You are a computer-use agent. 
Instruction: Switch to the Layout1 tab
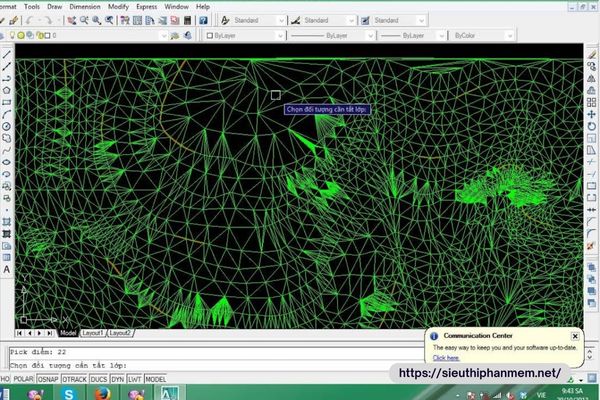tap(93, 333)
